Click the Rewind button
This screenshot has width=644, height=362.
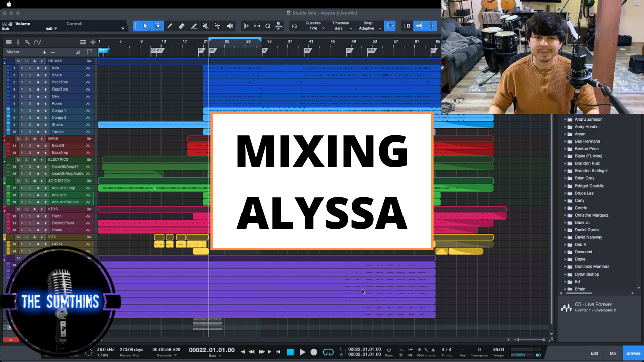pos(252,352)
